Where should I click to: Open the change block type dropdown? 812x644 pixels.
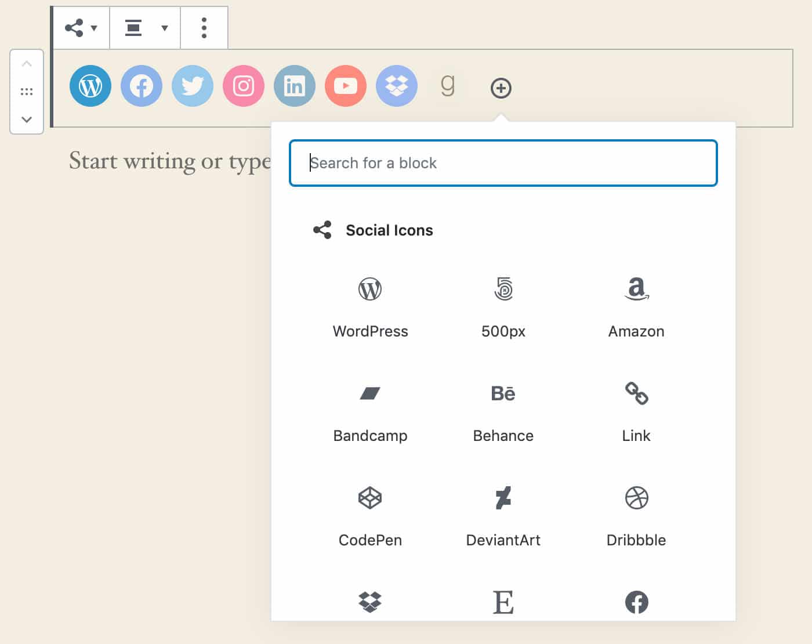[81, 27]
